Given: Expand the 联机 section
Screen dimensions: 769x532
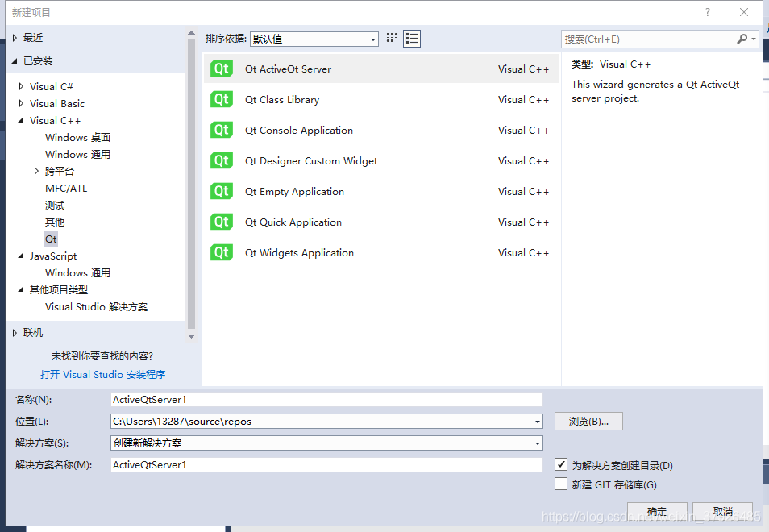Looking at the screenshot, I should coord(15,333).
